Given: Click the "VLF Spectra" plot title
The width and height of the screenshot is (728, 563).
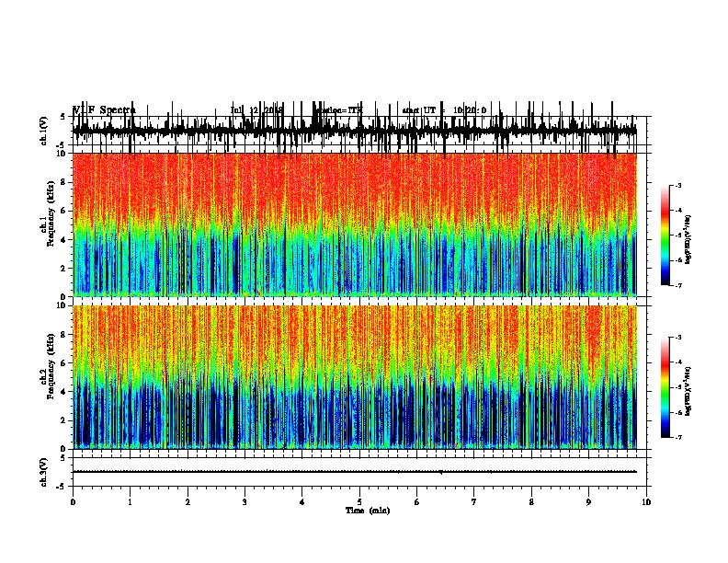Looking at the screenshot, I should 104,110.
